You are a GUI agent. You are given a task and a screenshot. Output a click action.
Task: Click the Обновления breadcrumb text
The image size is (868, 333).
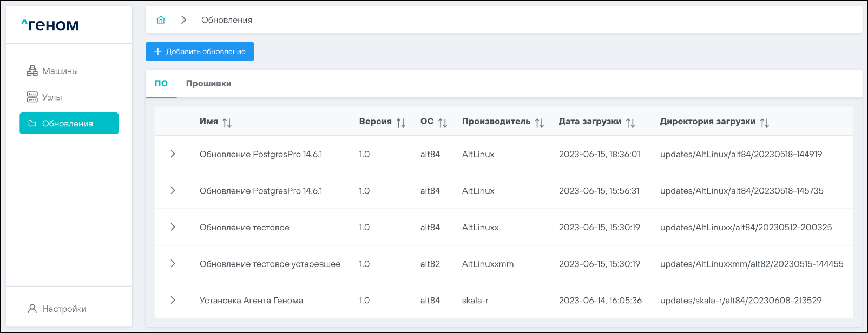pos(226,20)
